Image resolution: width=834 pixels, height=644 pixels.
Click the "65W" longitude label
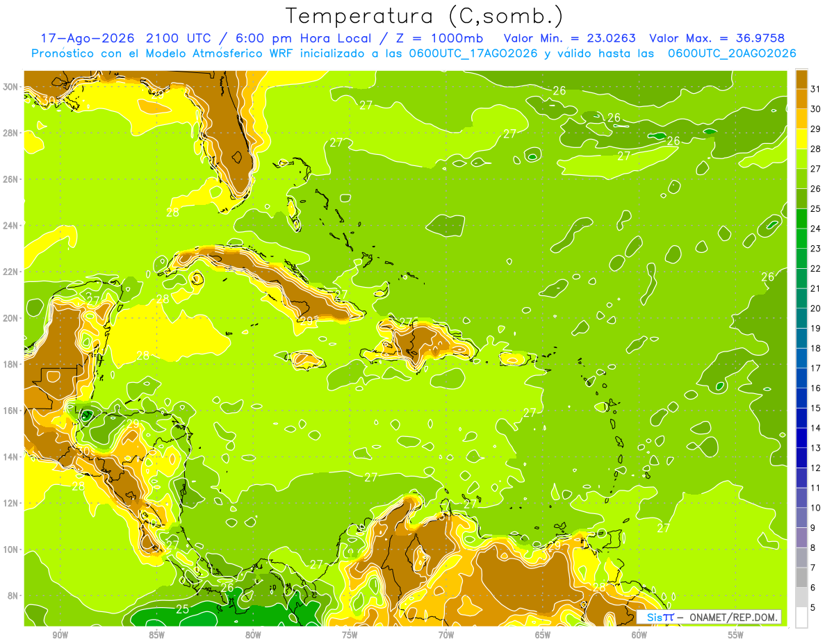(543, 635)
